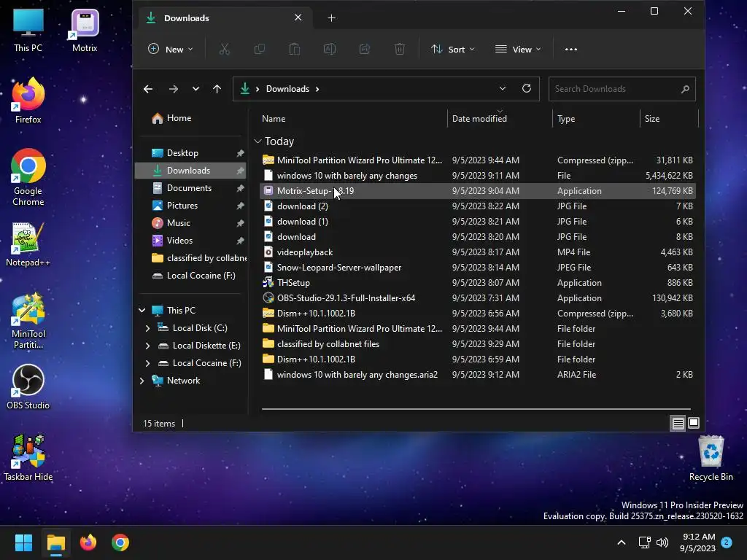Click the Cut scissors icon in toolbar
This screenshot has height=560, width=747.
[225, 49]
